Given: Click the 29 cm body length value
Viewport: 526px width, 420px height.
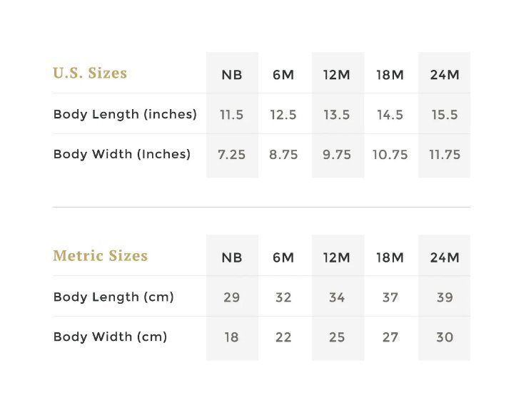Looking at the screenshot, I should tap(232, 297).
